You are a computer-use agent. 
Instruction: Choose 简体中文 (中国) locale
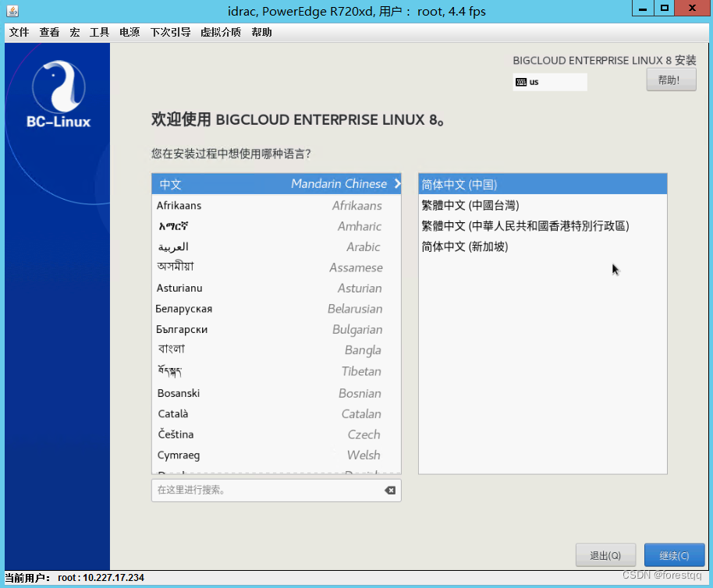[x=543, y=184]
